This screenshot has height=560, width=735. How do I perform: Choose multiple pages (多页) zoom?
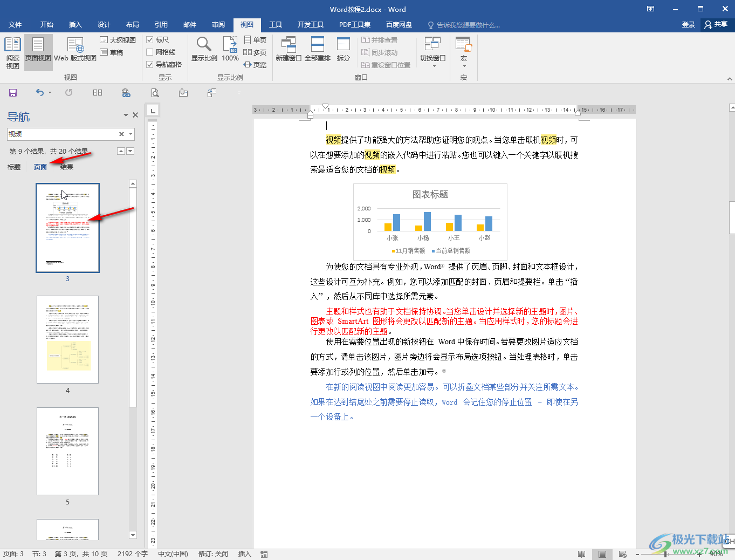(x=255, y=52)
